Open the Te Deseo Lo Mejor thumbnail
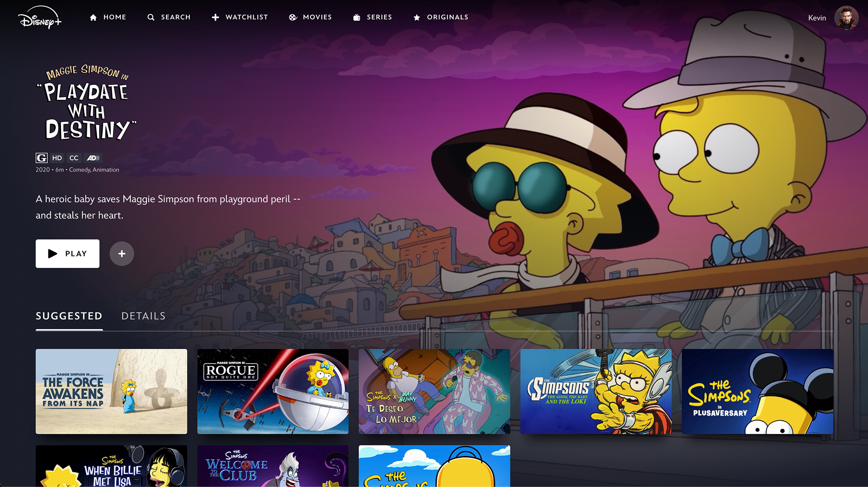This screenshot has width=868, height=487. coord(434,391)
